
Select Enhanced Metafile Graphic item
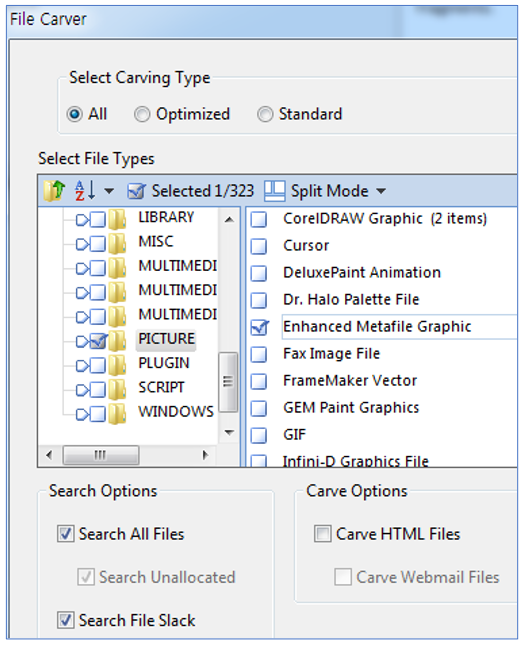point(377,327)
